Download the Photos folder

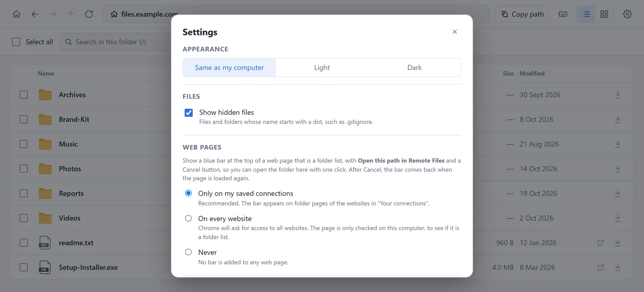pyautogui.click(x=618, y=169)
